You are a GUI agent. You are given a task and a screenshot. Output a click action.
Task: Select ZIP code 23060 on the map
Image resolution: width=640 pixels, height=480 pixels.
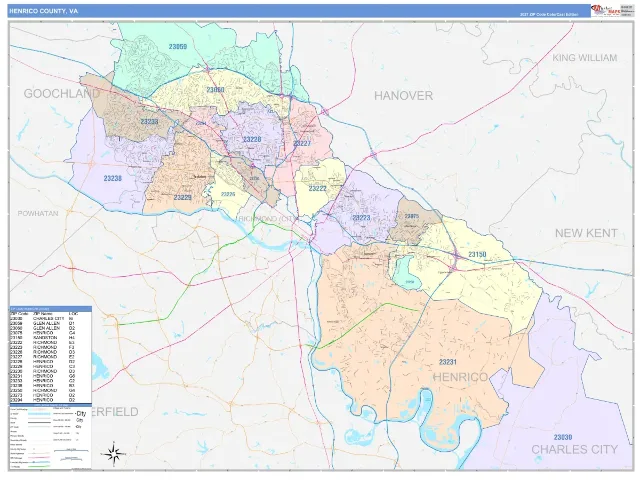[x=216, y=90]
